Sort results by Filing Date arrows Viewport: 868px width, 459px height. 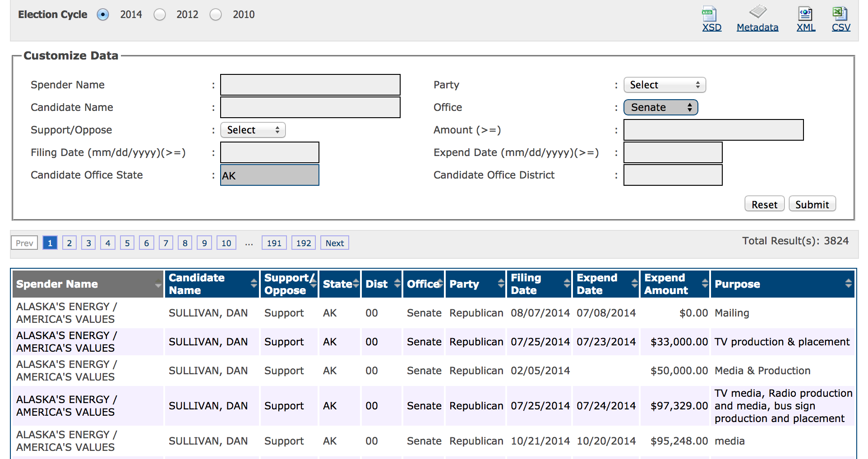[567, 283]
